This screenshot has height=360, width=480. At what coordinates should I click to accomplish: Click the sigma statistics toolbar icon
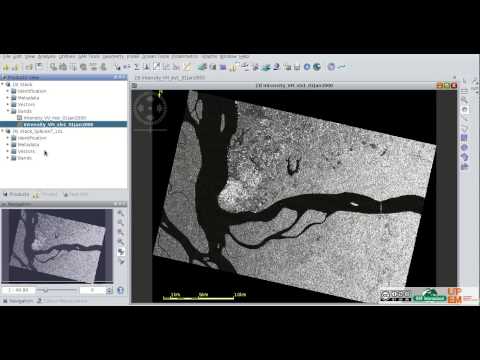137,67
